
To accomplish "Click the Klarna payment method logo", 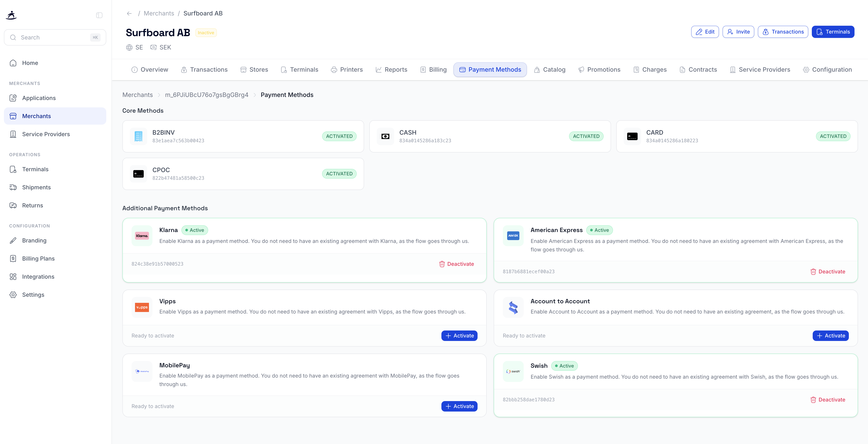I will pyautogui.click(x=142, y=235).
